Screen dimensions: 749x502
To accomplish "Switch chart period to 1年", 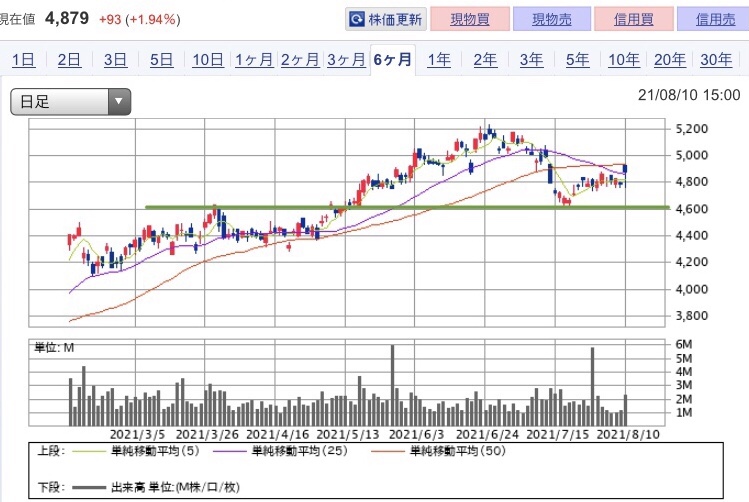I will (x=439, y=60).
